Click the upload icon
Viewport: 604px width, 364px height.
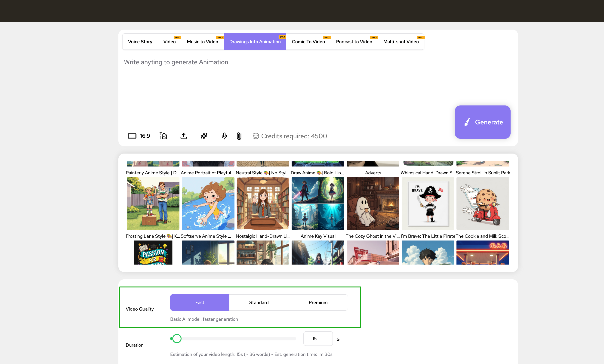pos(184,136)
